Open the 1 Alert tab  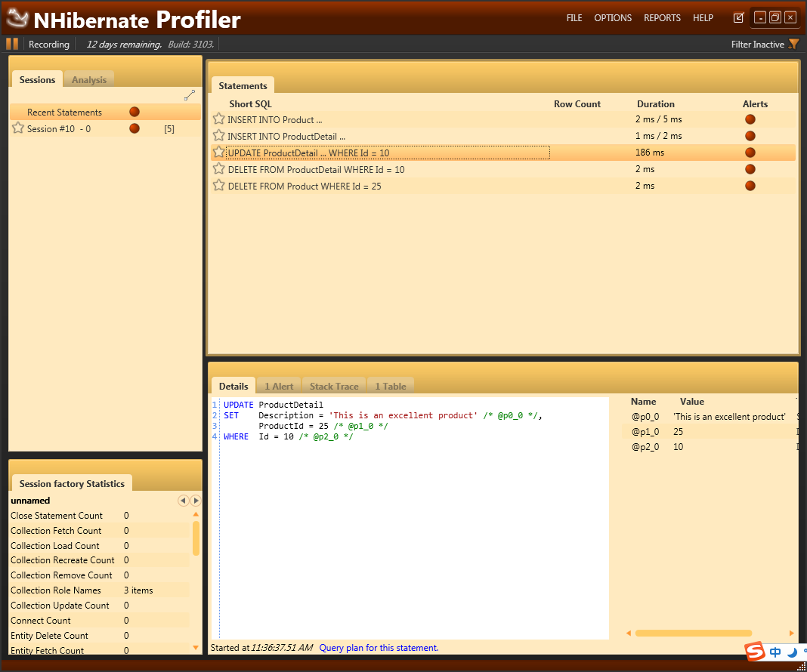click(x=279, y=386)
